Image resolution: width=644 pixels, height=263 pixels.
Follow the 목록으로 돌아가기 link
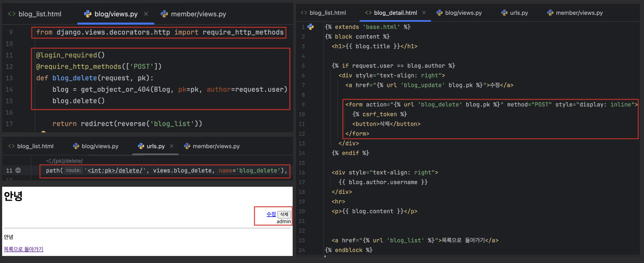[24, 249]
